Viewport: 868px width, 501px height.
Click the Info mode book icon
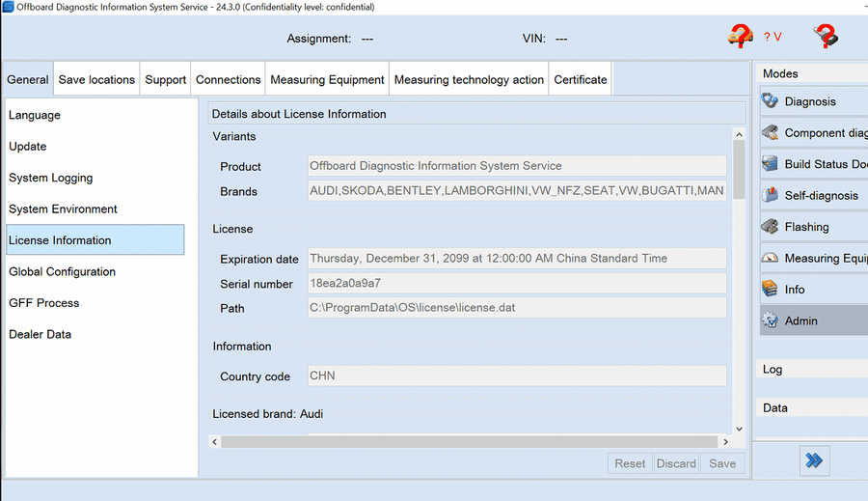point(770,290)
